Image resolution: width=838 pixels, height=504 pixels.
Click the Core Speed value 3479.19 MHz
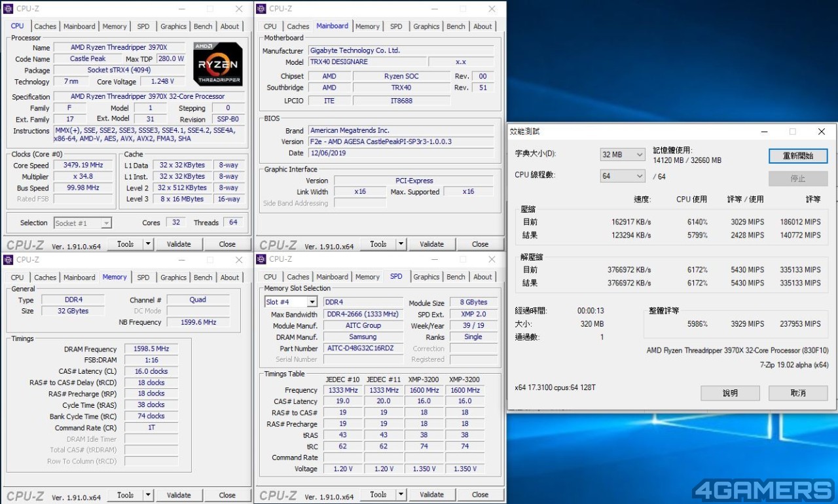click(83, 165)
